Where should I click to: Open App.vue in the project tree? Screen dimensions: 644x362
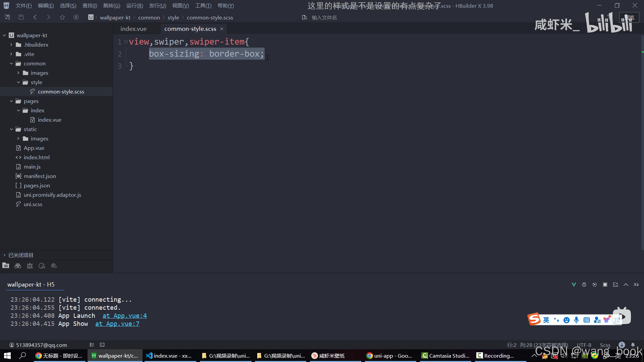point(34,148)
